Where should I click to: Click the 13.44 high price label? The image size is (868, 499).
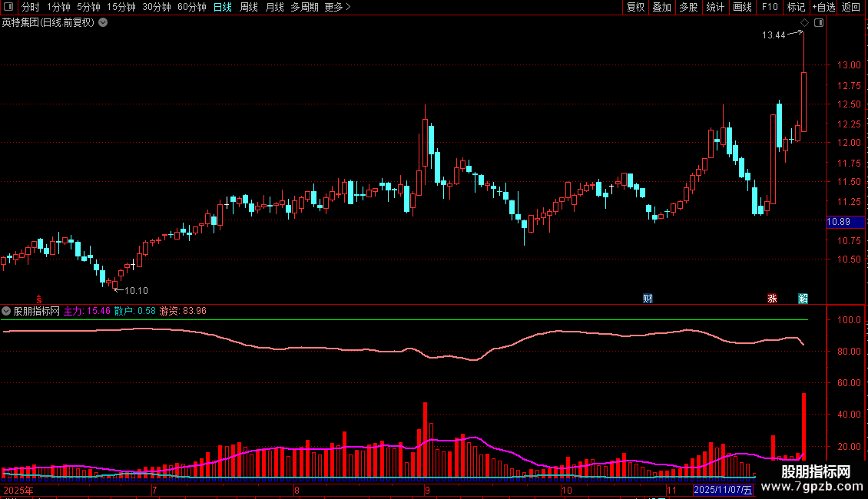pyautogui.click(x=774, y=35)
